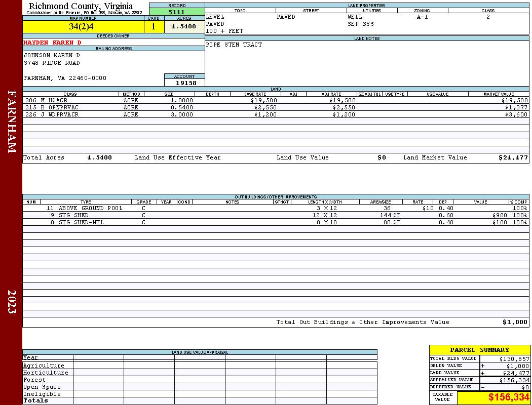The width and height of the screenshot is (532, 405).
Task: Click the Forest row label
Action: 34,380
